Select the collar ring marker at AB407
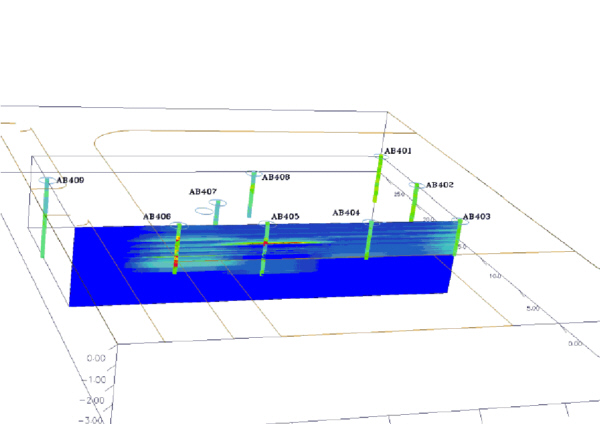Viewport: 600px width, 424px height. tap(217, 203)
